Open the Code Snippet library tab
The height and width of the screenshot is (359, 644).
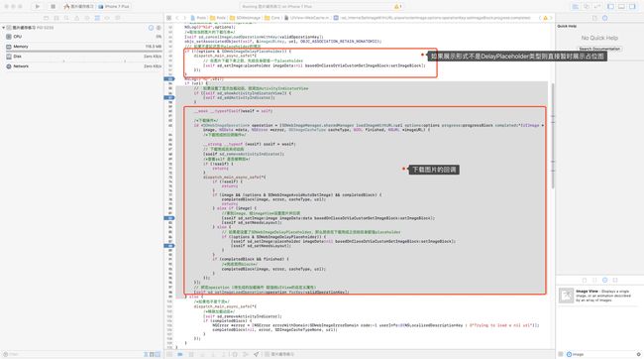(x=594, y=280)
